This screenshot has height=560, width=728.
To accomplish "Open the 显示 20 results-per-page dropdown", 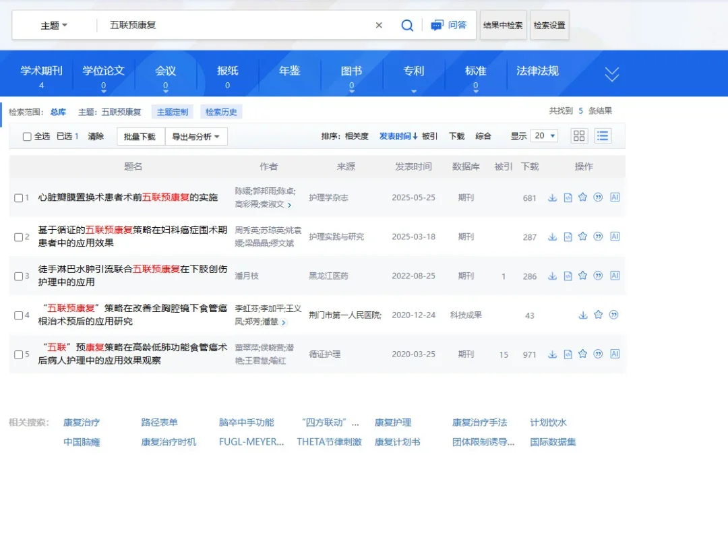I will (544, 135).
